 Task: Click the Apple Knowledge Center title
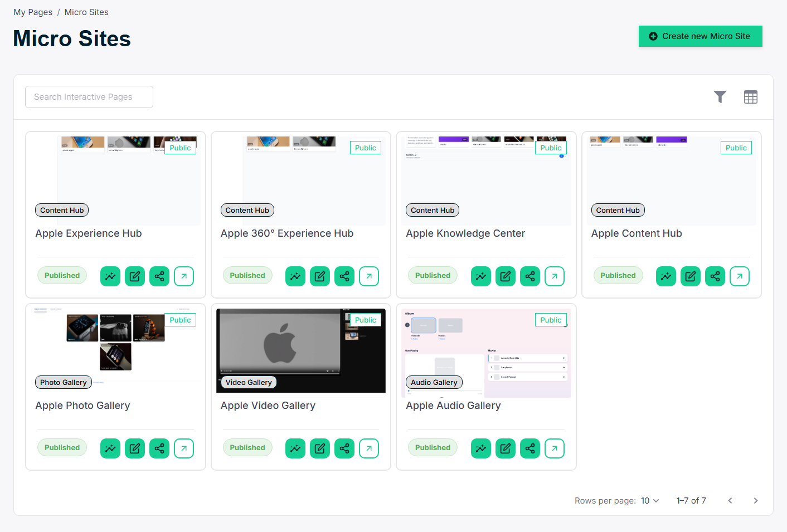tap(465, 233)
